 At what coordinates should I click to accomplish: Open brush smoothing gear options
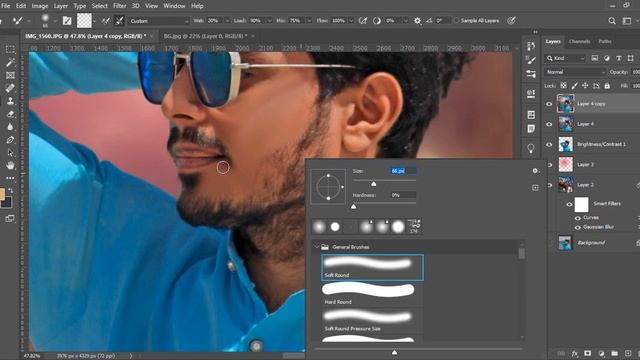pos(417,20)
